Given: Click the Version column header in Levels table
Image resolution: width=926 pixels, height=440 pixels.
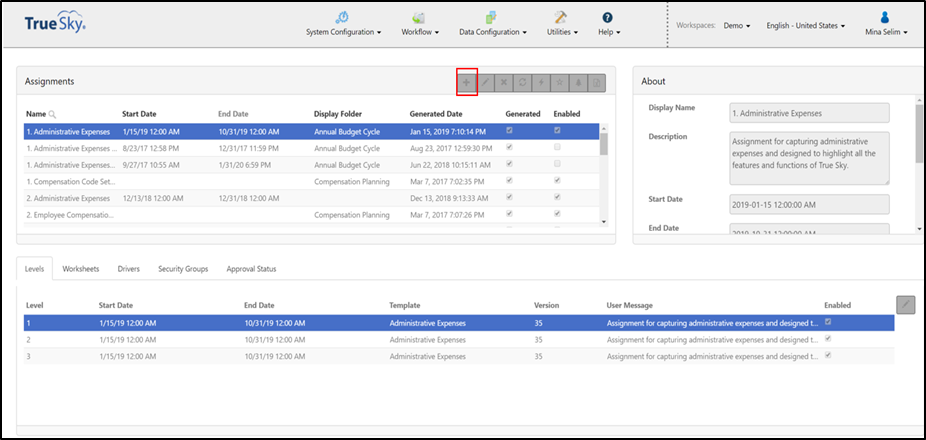Looking at the screenshot, I should point(546,305).
